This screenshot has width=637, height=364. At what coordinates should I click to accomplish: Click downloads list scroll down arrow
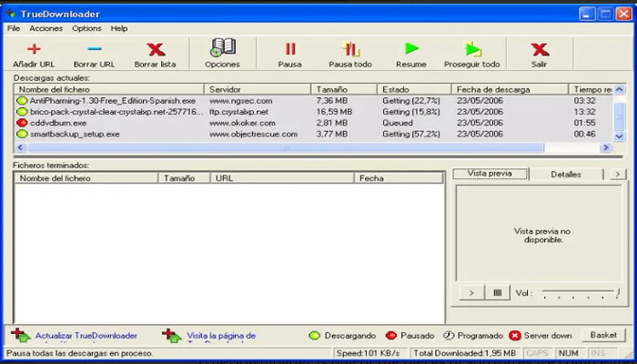pos(619,136)
